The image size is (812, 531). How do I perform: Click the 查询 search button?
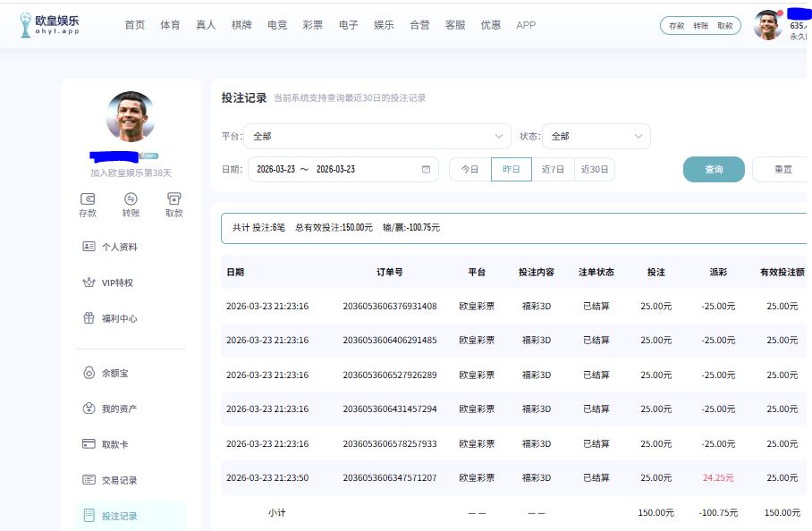pyautogui.click(x=714, y=169)
